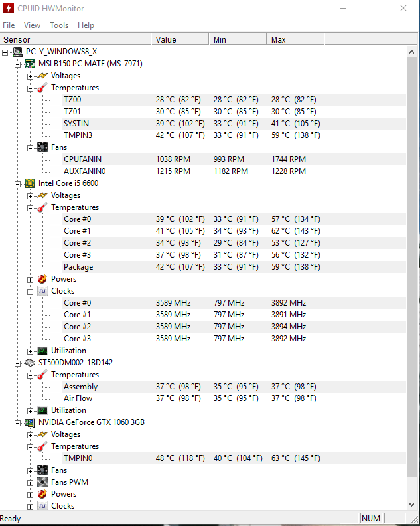
Task: Click the Min column header
Action: click(x=238, y=39)
